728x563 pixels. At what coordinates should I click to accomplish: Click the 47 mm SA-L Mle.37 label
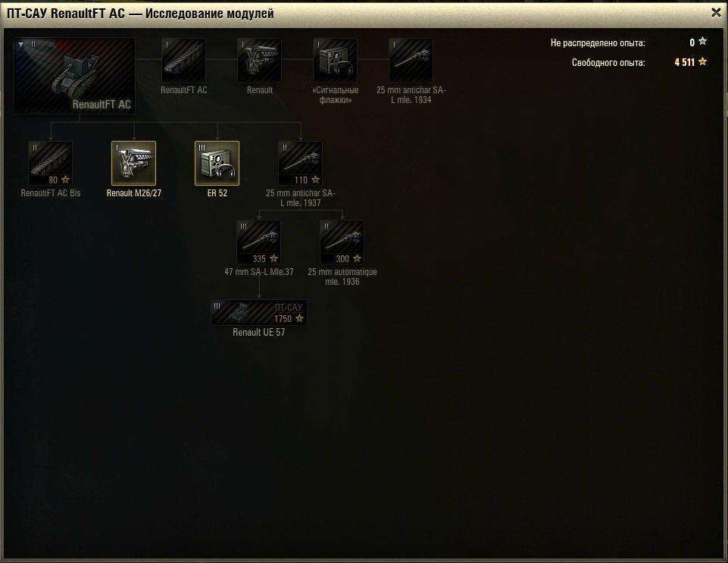(258, 272)
